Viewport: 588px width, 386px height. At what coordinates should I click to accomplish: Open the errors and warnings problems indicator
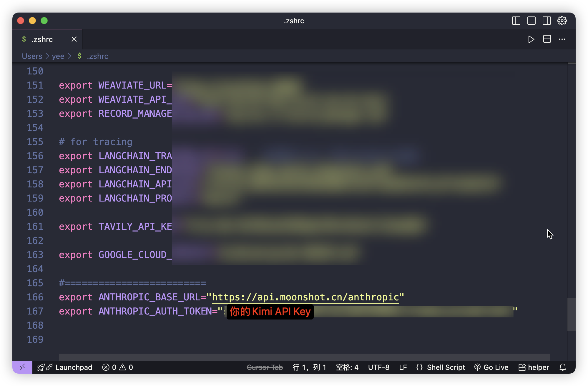118,367
